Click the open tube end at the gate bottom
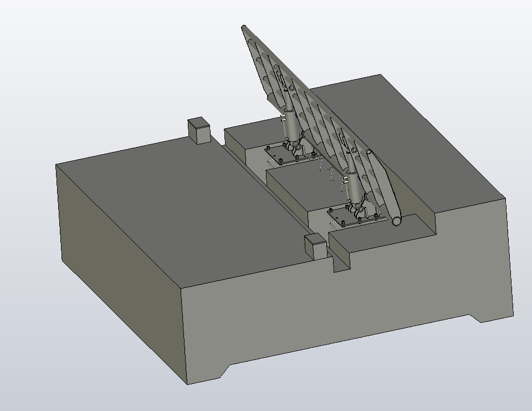532x411 pixels. [x=397, y=221]
